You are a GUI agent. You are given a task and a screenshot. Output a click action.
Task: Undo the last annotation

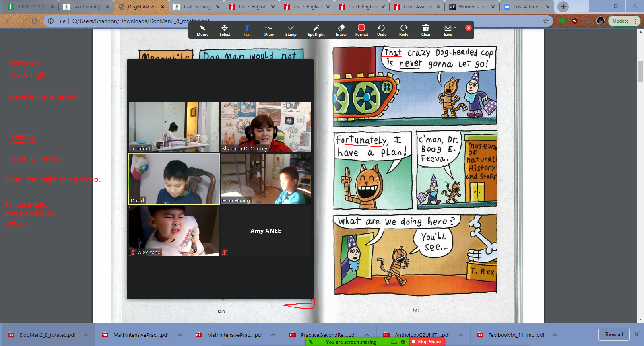382,30
